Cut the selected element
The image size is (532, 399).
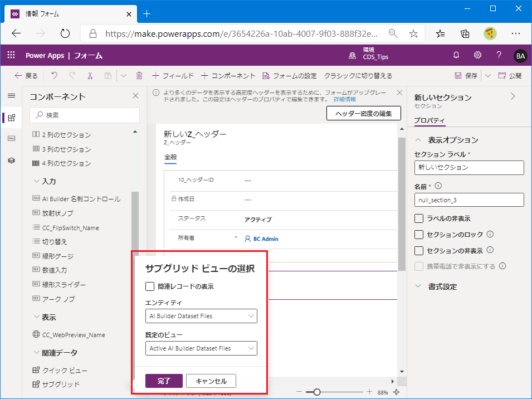click(90, 75)
